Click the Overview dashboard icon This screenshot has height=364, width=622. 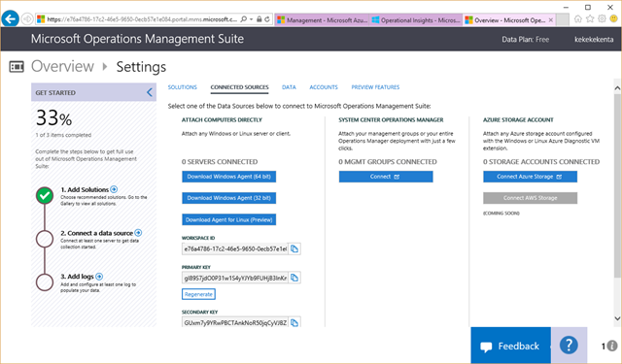click(x=17, y=67)
